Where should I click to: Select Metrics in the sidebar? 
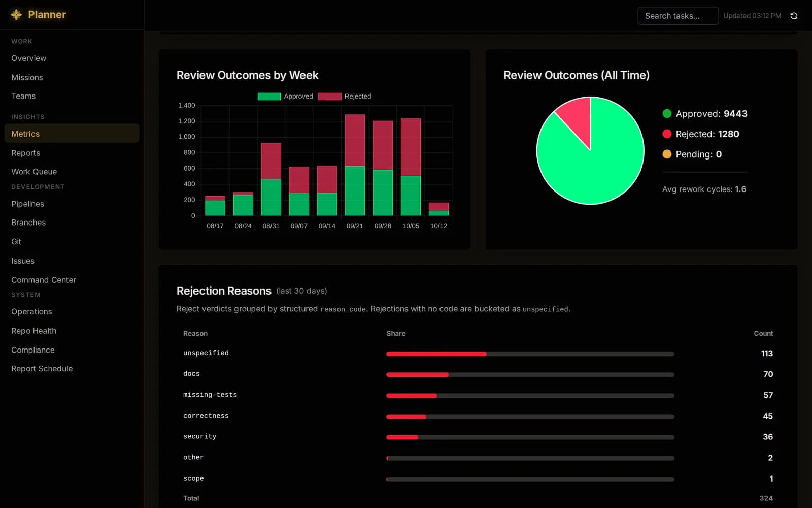tap(72, 134)
